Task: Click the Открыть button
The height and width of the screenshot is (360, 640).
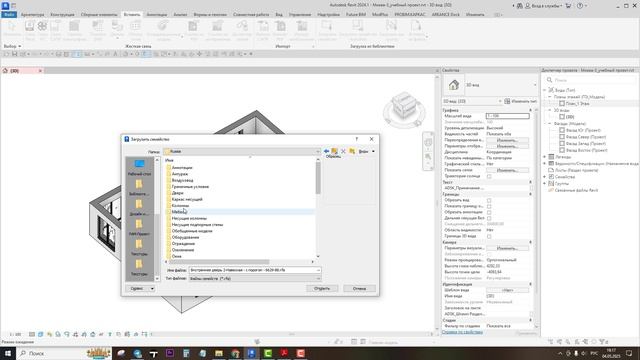Action: (322, 289)
